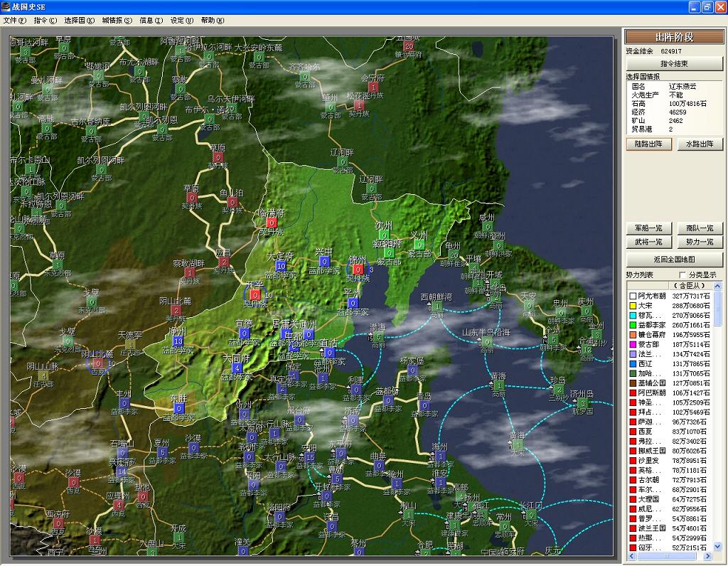Switch to 水路出阵 sea deployment mode

coord(700,144)
